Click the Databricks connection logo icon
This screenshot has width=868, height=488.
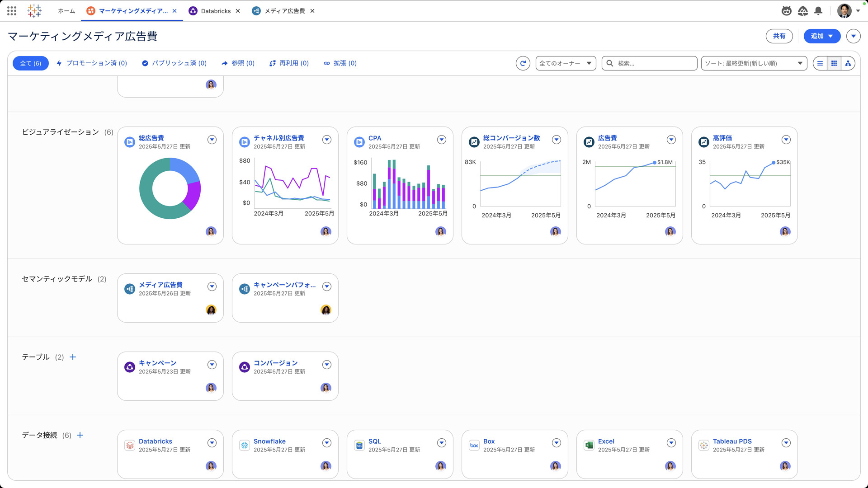click(130, 445)
